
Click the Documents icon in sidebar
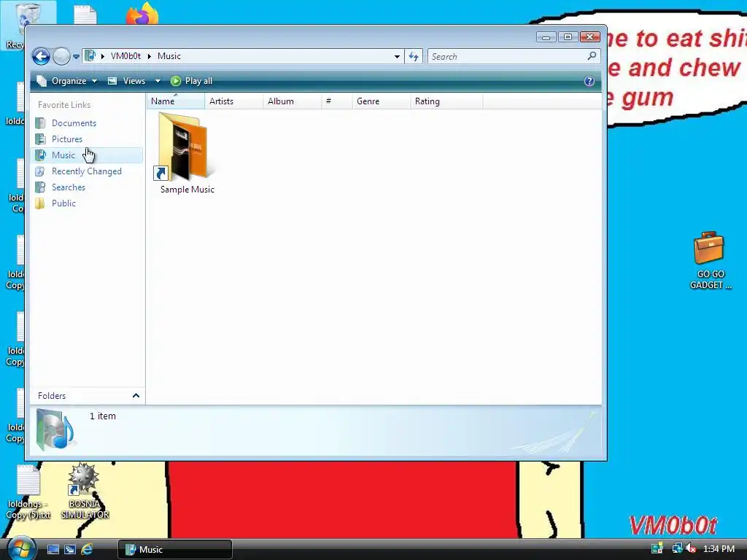click(41, 122)
